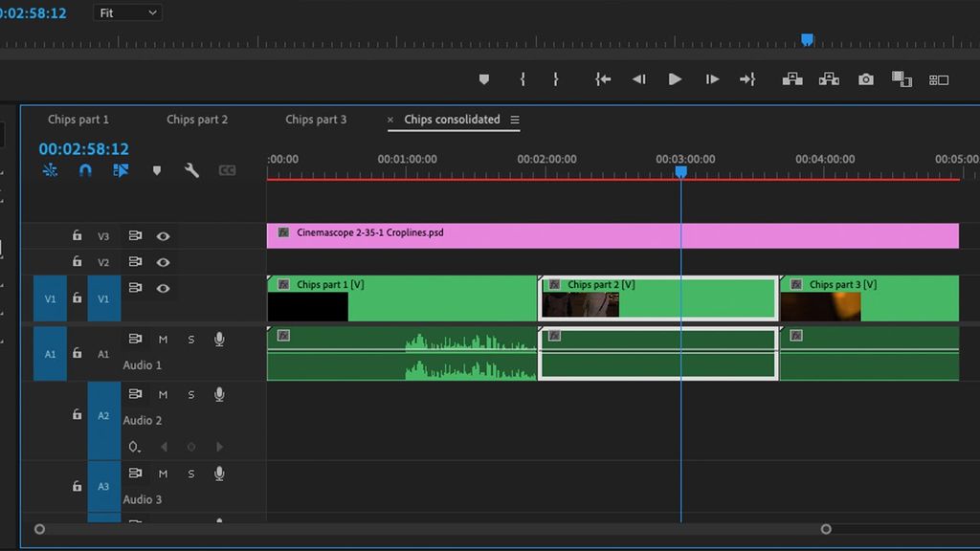Switch to the Chips part 3 tab
The height and width of the screenshot is (551, 980).
(316, 120)
